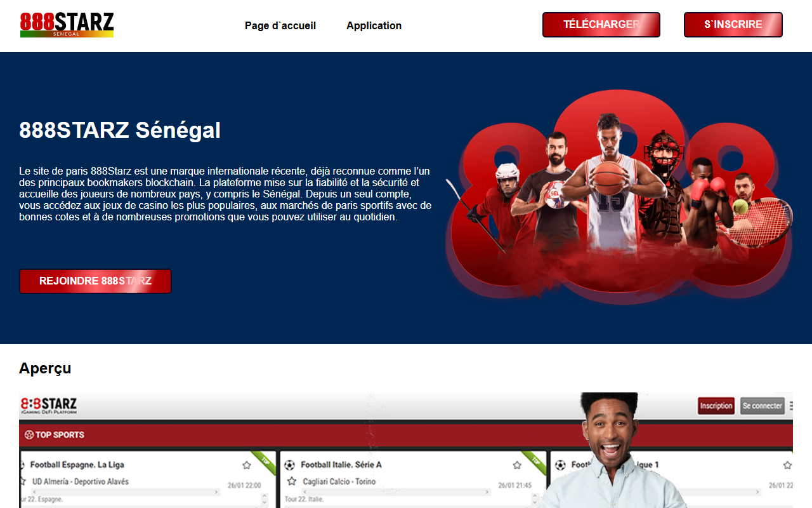Favorite the Football Espagne. La Liga card star

tap(247, 465)
